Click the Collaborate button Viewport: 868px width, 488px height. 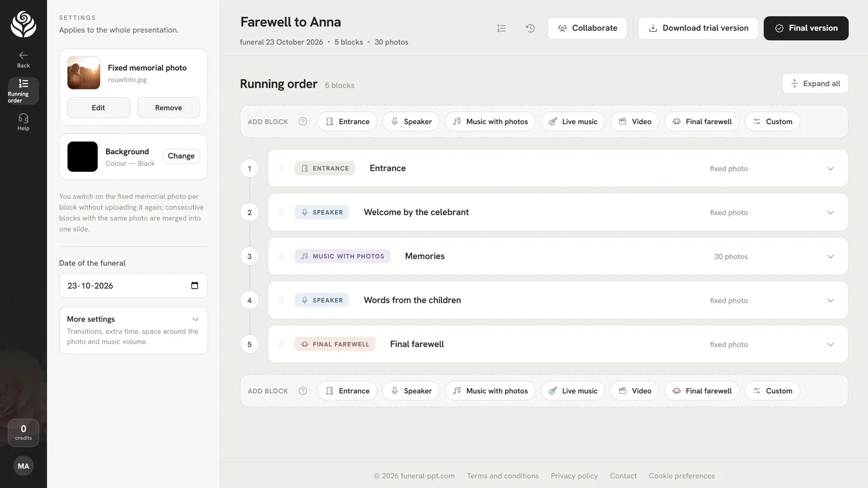(x=587, y=28)
